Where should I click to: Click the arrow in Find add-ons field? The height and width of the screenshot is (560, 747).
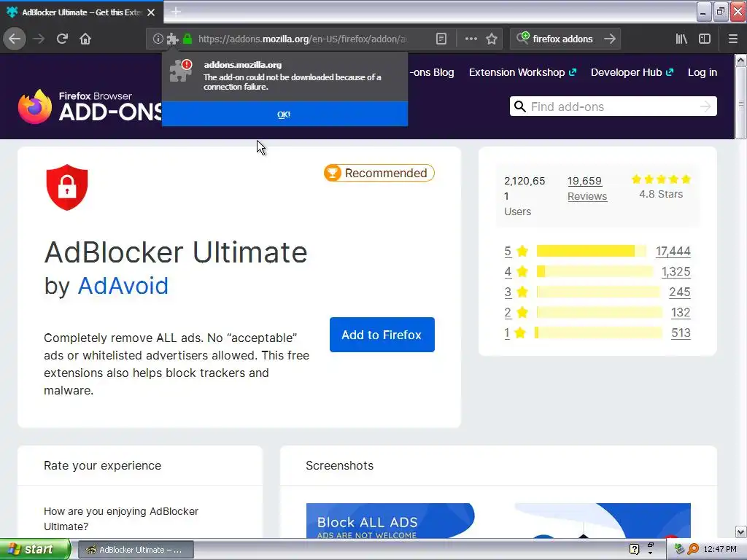pyautogui.click(x=705, y=106)
